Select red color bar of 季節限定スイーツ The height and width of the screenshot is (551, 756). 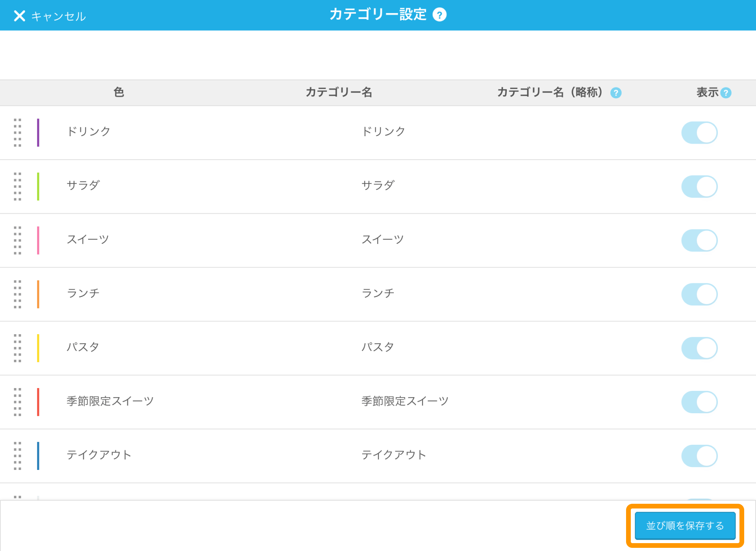click(x=38, y=402)
